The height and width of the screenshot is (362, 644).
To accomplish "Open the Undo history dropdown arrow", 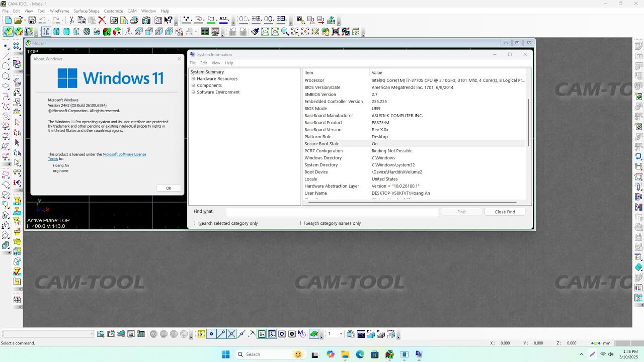I will (49, 21).
